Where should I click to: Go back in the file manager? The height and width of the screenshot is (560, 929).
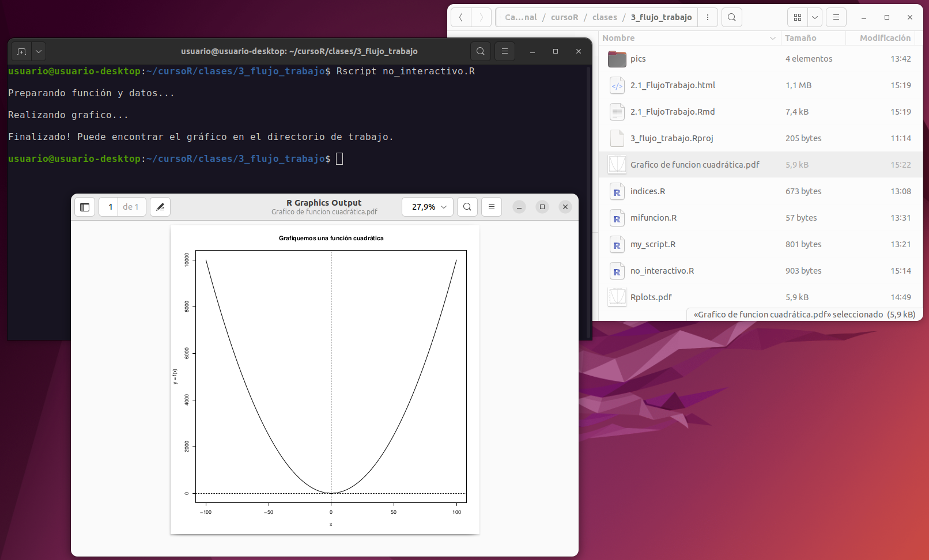point(461,17)
